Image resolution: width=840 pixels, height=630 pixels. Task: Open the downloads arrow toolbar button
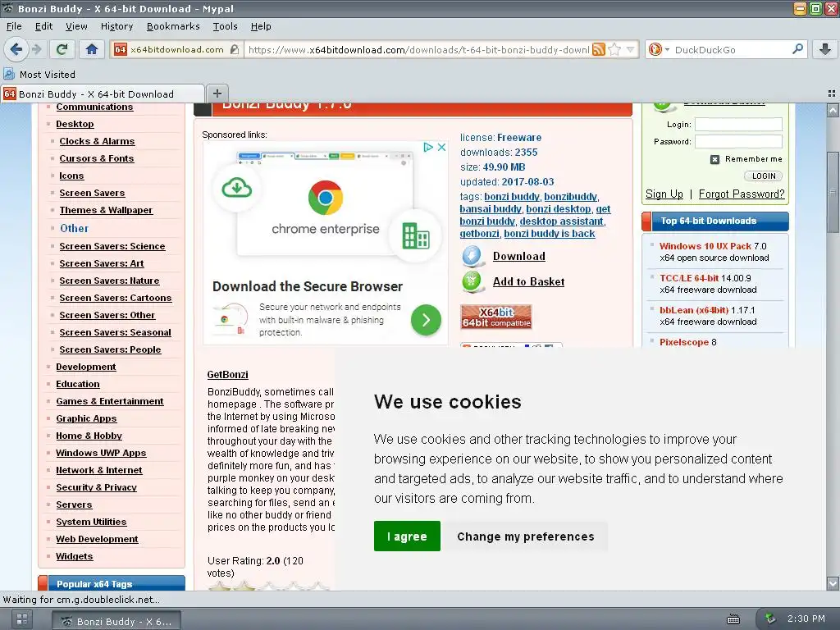825,49
